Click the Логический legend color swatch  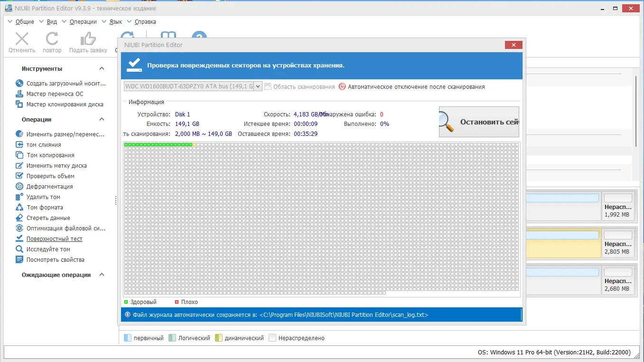click(172, 338)
